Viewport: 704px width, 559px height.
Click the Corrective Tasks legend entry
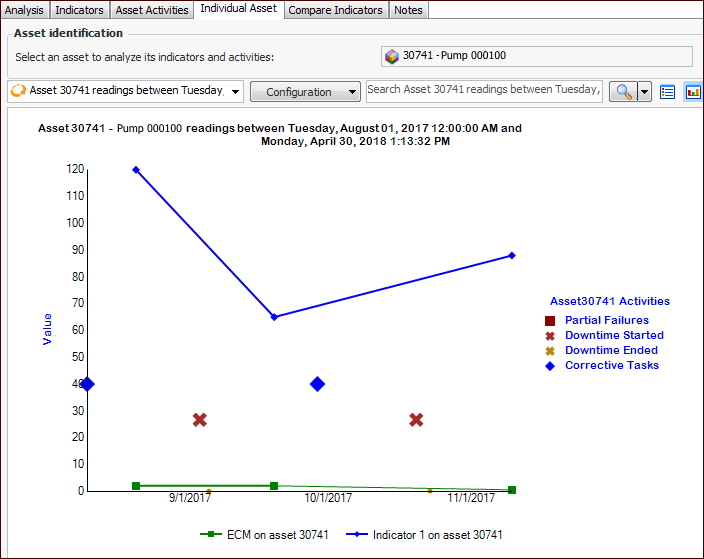click(x=612, y=365)
